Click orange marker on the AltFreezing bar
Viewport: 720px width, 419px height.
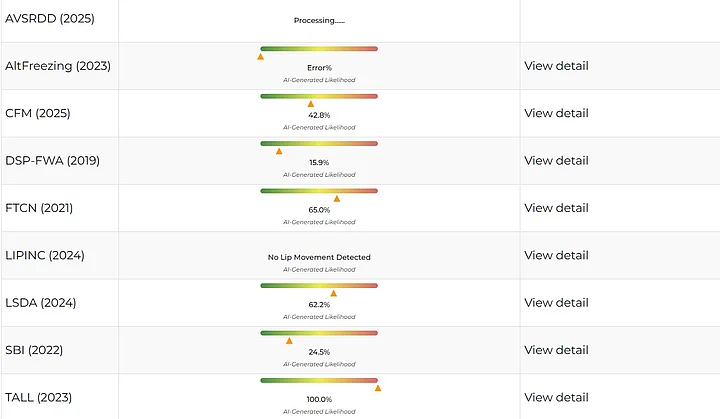pos(261,56)
